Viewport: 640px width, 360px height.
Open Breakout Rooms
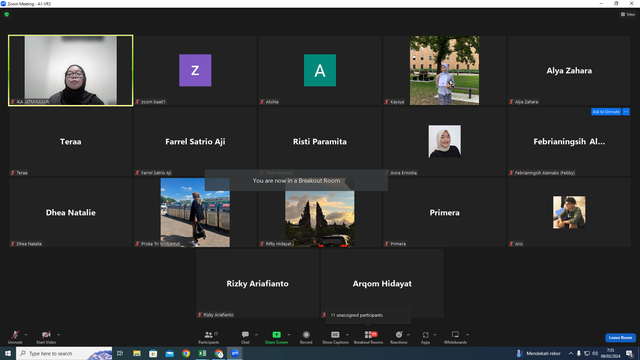[x=368, y=337]
